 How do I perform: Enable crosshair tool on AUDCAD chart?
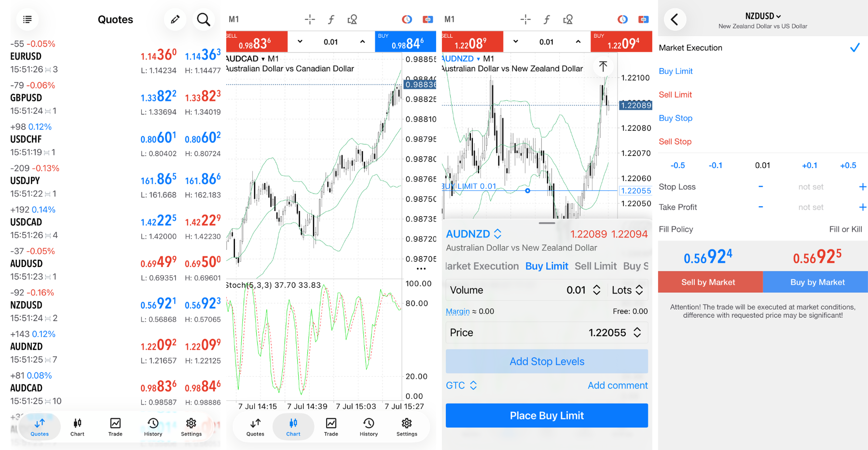(x=310, y=19)
